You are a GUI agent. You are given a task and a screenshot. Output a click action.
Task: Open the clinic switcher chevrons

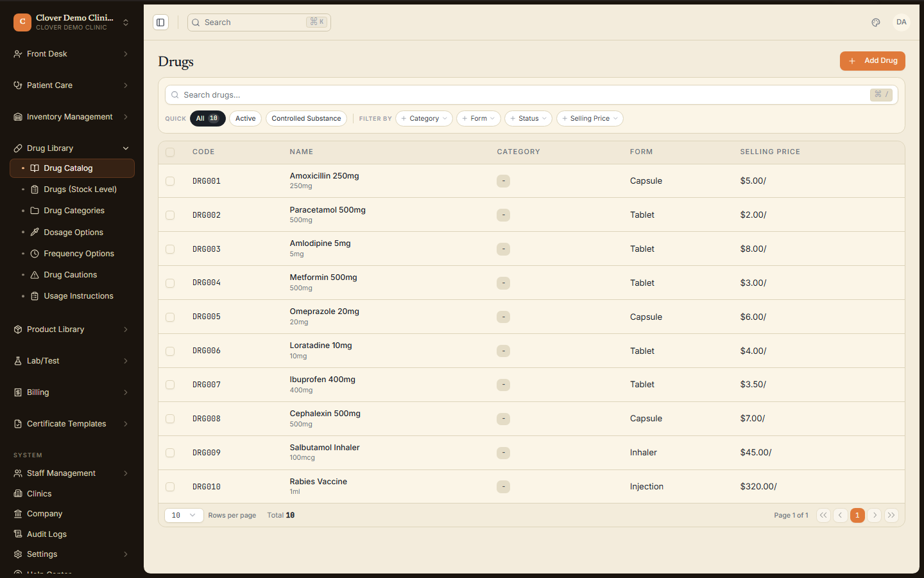tap(126, 22)
